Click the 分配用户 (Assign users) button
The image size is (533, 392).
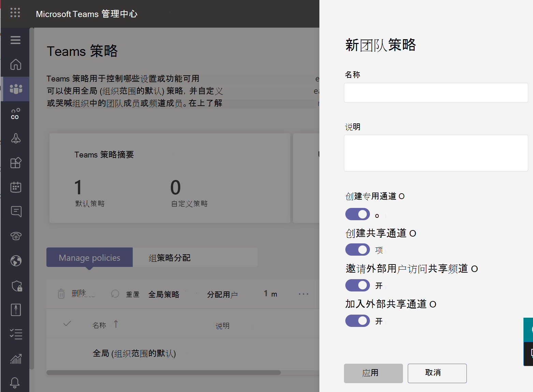click(222, 294)
